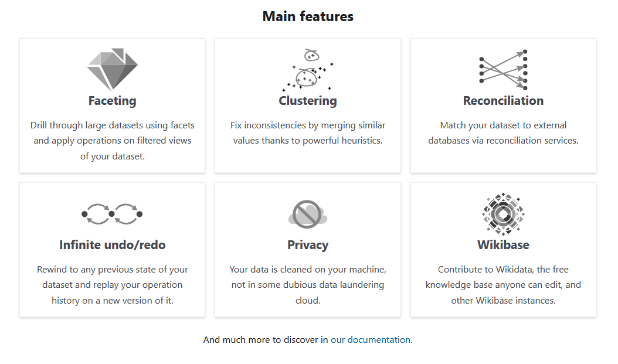Click the Infinite undo/redo arrows icon

(x=112, y=214)
